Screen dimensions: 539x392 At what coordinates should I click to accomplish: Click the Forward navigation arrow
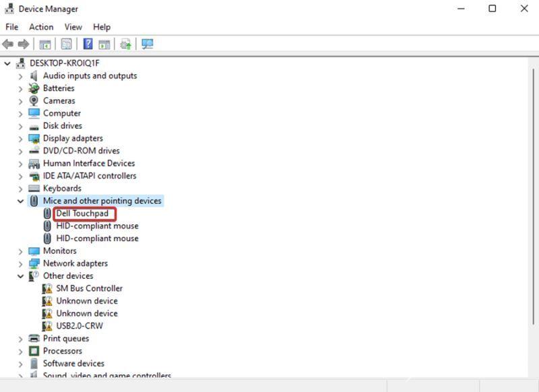click(23, 44)
